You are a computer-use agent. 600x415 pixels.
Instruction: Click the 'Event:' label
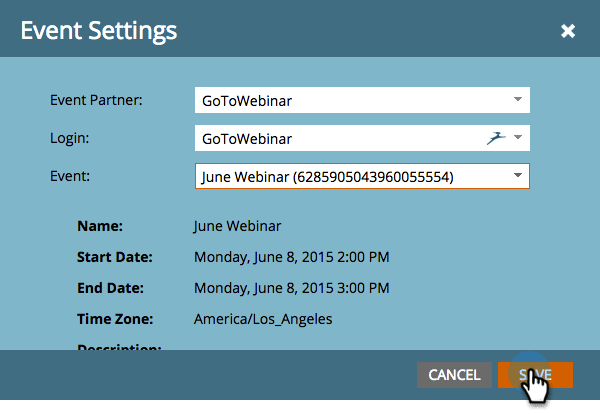pyautogui.click(x=70, y=176)
